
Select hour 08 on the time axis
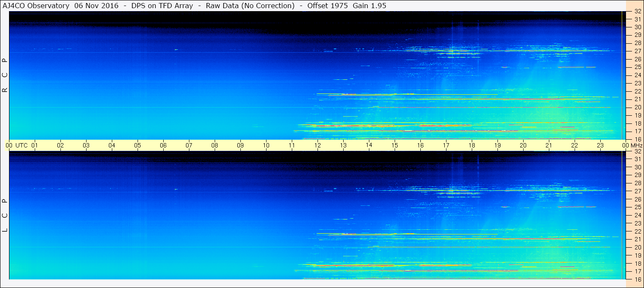point(215,145)
